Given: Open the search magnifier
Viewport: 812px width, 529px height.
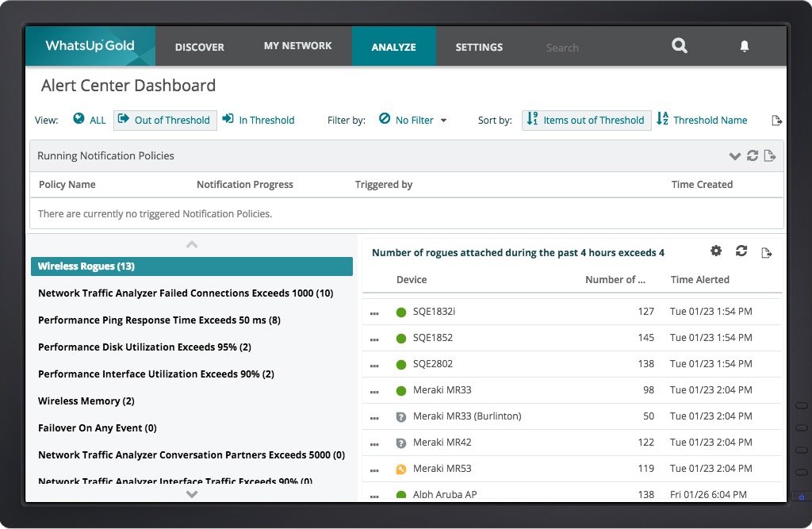Looking at the screenshot, I should tap(679, 45).
